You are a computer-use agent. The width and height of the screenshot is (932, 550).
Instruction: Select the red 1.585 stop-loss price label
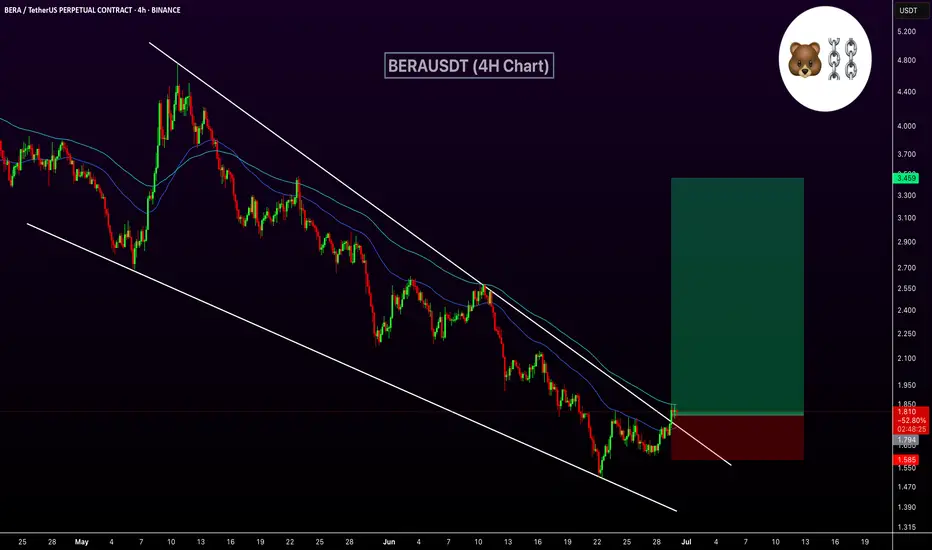tap(906, 460)
